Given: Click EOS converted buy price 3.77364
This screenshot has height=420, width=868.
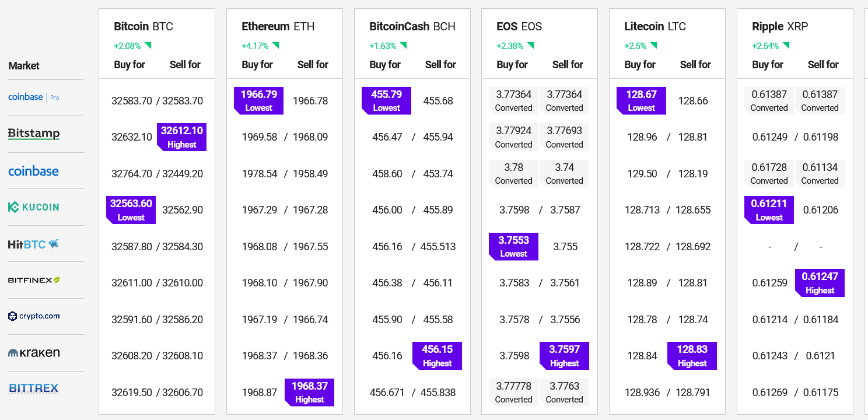Looking at the screenshot, I should point(513,100).
